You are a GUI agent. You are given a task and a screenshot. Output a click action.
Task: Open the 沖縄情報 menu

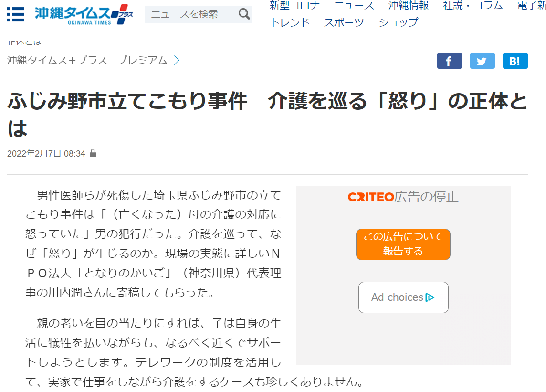409,5
